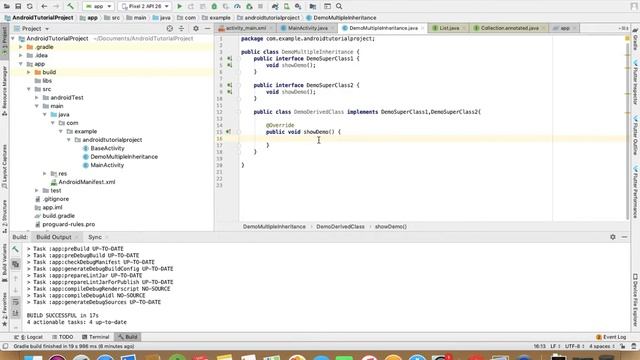Toggle the Build Variants side tab
The image size is (640, 360).
(x=4, y=263)
